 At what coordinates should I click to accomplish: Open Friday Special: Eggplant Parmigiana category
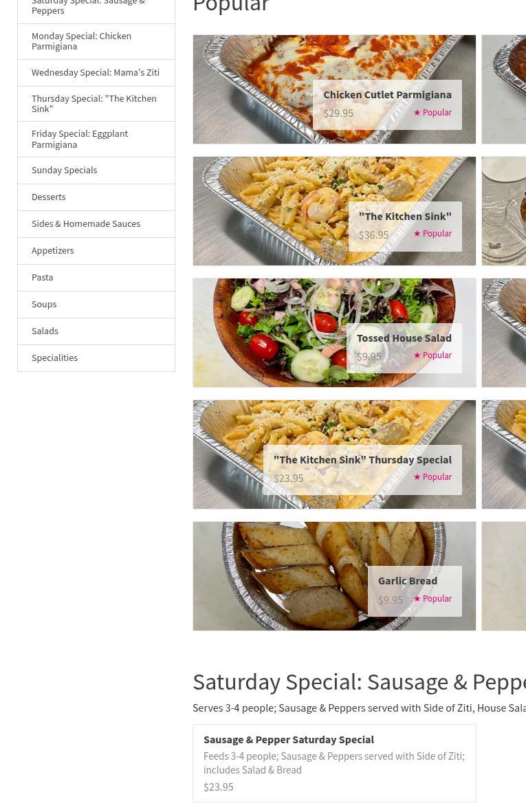pos(96,140)
